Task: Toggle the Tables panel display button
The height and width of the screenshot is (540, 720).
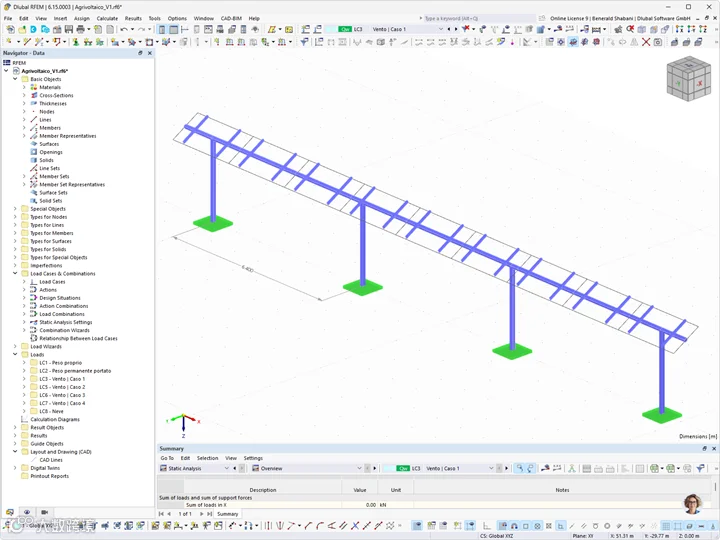Action: (x=174, y=29)
